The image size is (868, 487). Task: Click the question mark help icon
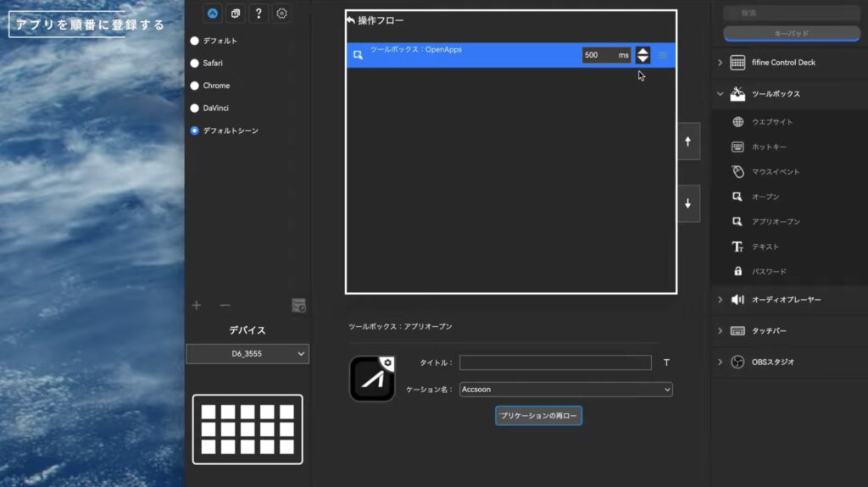pyautogui.click(x=259, y=14)
